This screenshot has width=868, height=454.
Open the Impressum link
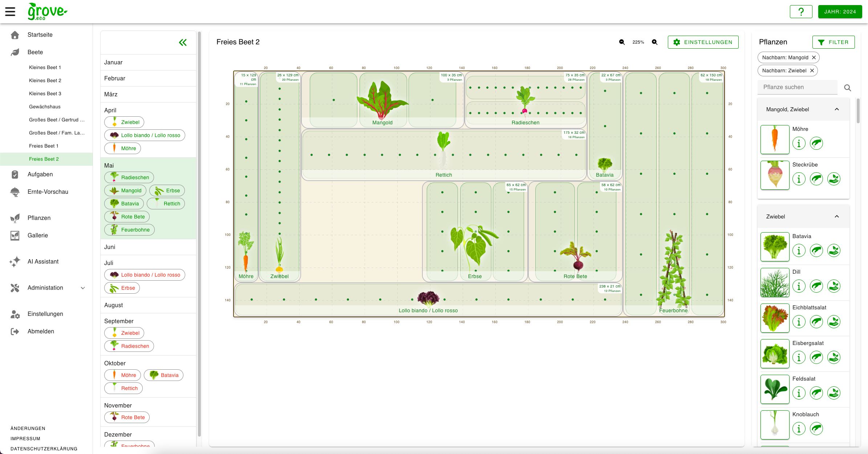tap(25, 438)
